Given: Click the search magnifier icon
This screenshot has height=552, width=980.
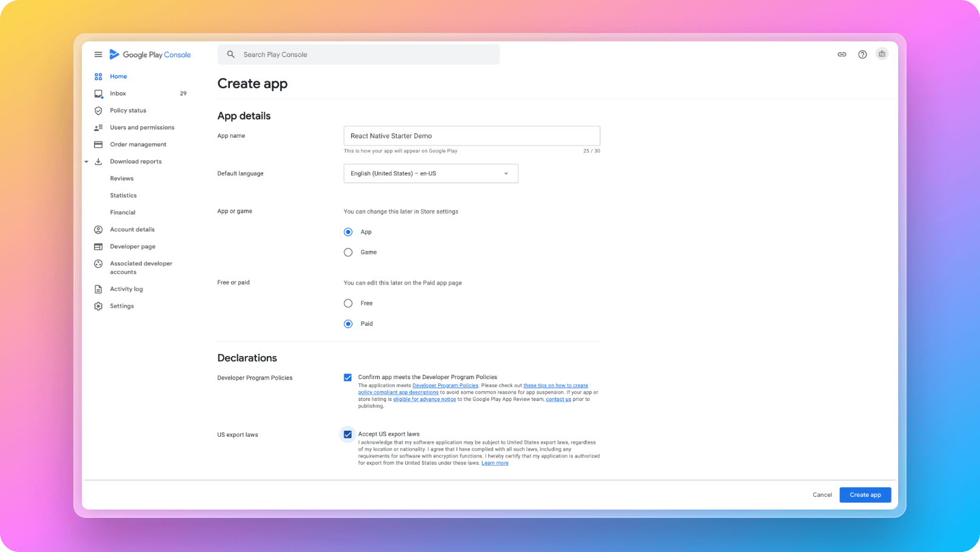Looking at the screenshot, I should 231,55.
